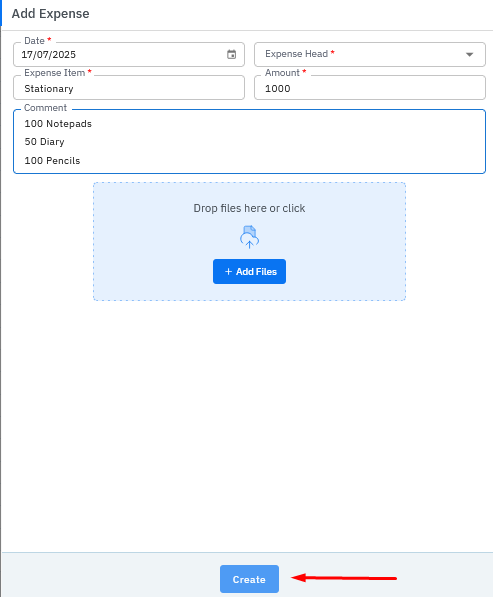Click the Add Expense heading
Image resolution: width=493 pixels, height=597 pixels.
(51, 14)
